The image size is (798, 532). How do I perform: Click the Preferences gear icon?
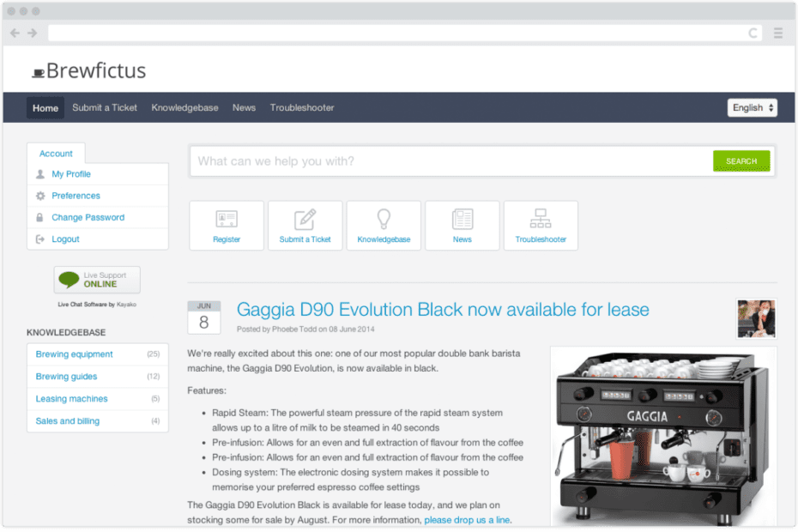[40, 196]
